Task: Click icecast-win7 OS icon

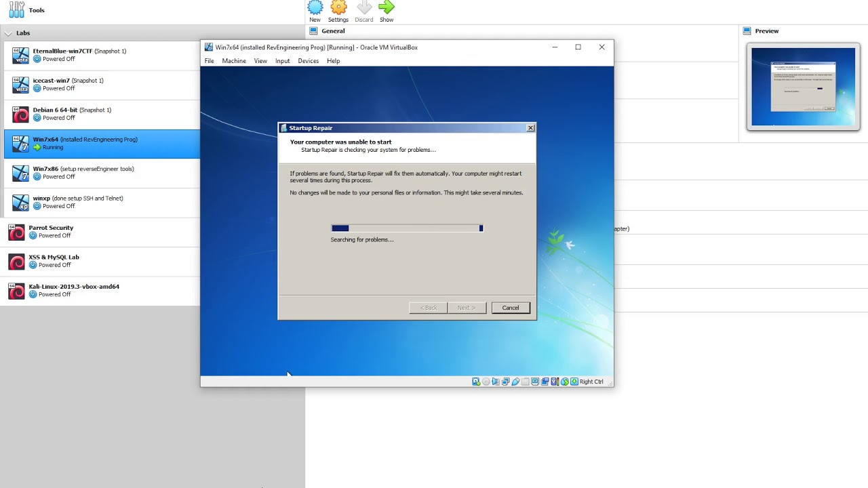Action: point(21,85)
